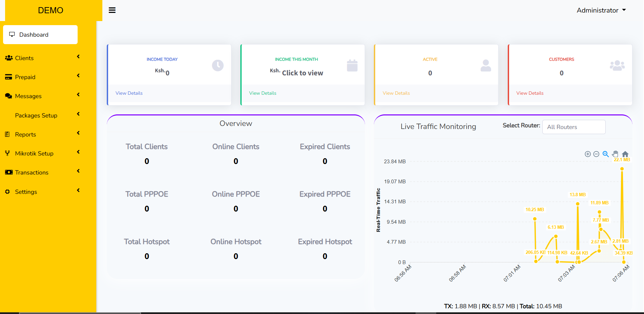The width and height of the screenshot is (644, 314).
Task: Click View Details on the Customers card
Action: pyautogui.click(x=530, y=93)
